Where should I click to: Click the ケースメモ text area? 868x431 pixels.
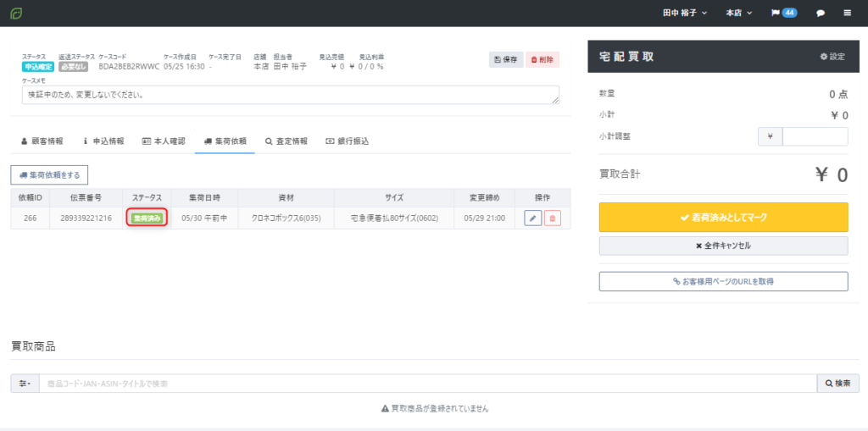tap(291, 95)
